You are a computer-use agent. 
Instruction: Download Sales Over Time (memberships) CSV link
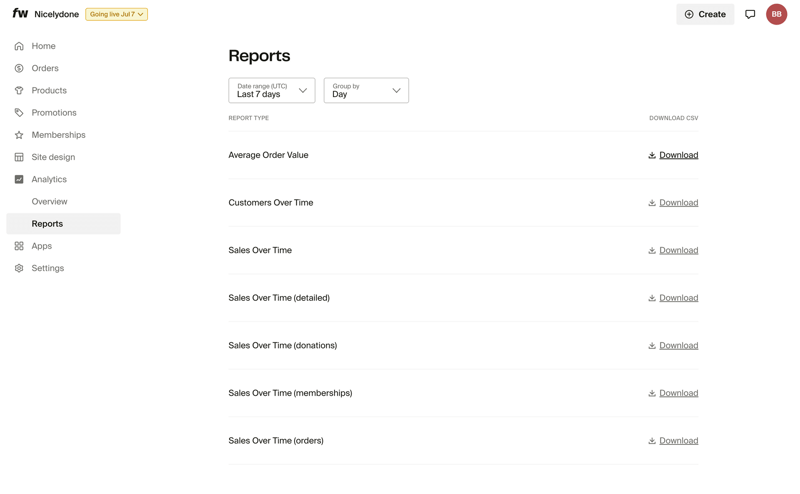tap(679, 393)
